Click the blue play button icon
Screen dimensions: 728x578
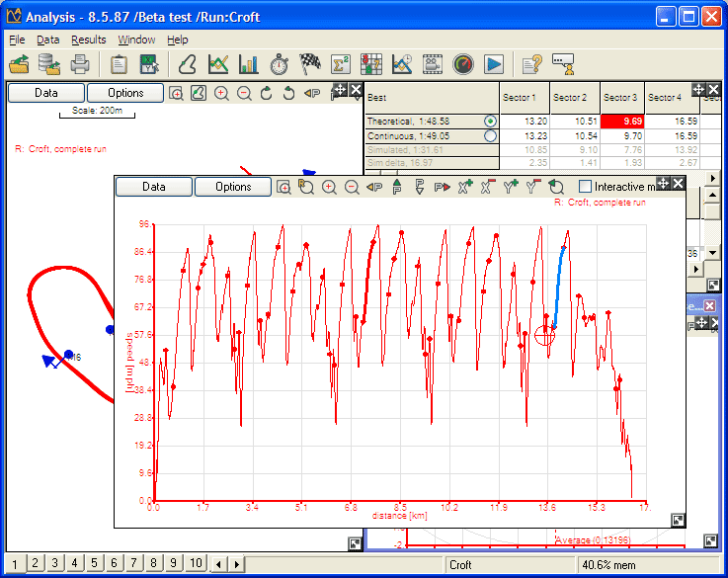(x=494, y=65)
